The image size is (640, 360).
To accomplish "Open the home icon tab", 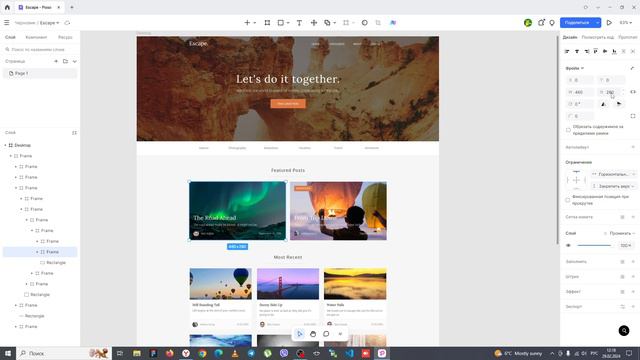I will pyautogui.click(x=7, y=7).
